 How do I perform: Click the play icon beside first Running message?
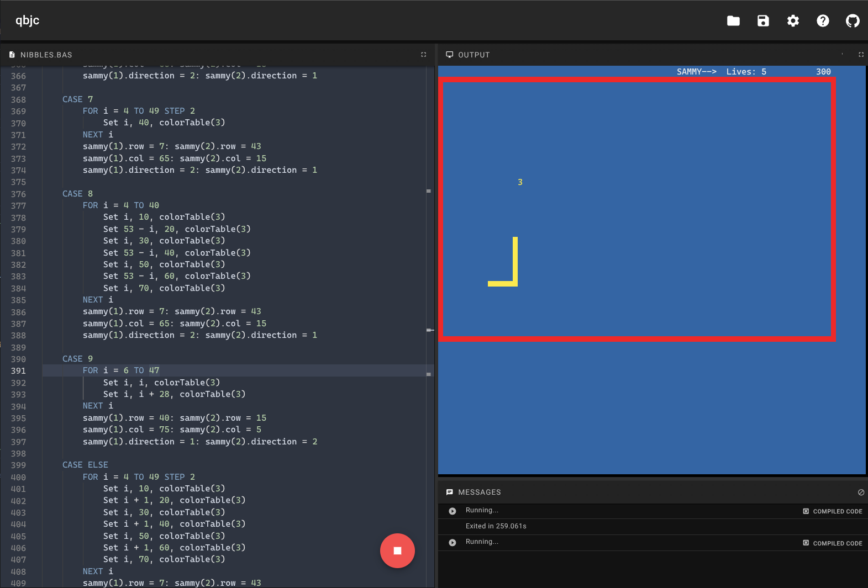pyautogui.click(x=453, y=511)
